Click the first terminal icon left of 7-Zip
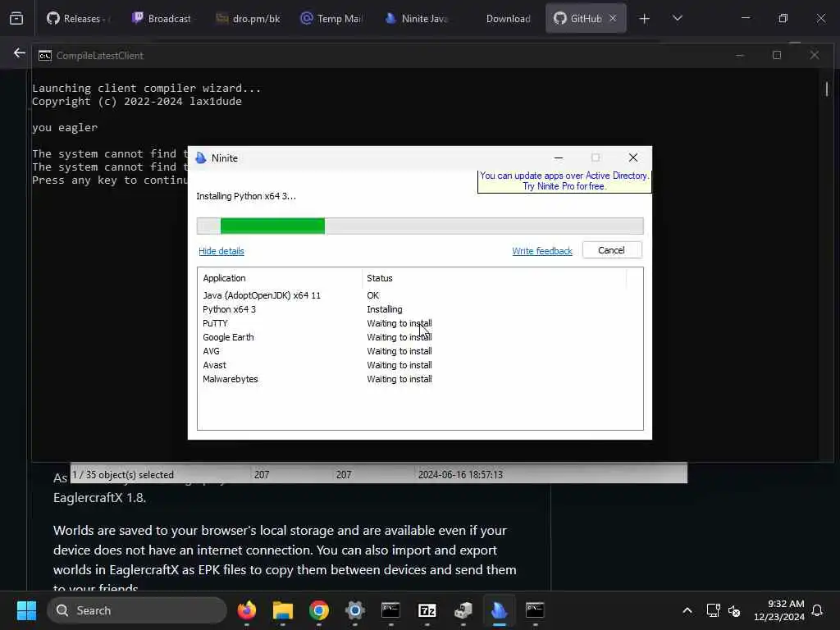This screenshot has width=840, height=630. (x=390, y=610)
